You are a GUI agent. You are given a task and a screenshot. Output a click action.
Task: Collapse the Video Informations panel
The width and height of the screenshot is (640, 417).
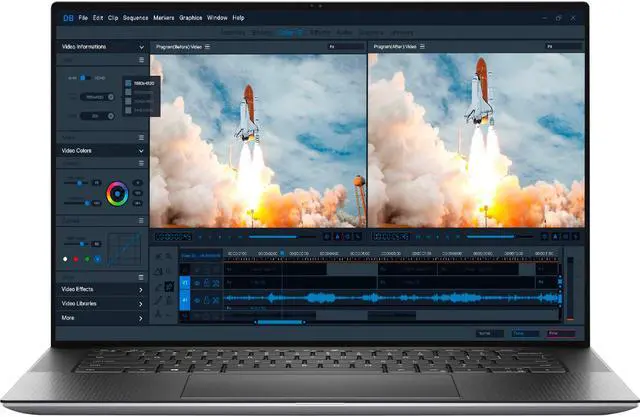pyautogui.click(x=141, y=47)
